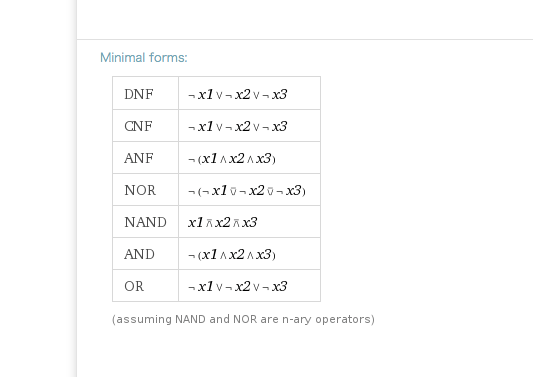Select the NOR row label
This screenshot has width=533, height=377.
(140, 190)
